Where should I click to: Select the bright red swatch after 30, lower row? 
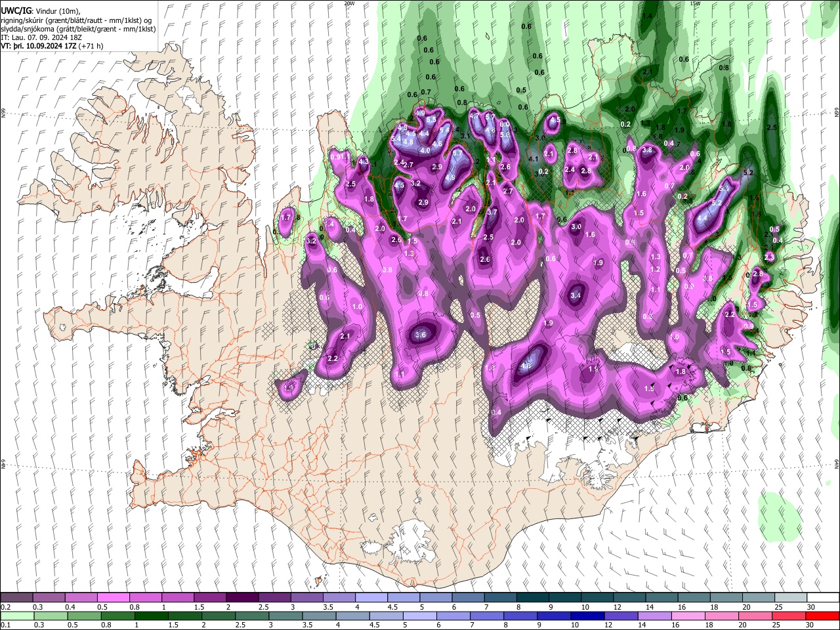coord(822,616)
